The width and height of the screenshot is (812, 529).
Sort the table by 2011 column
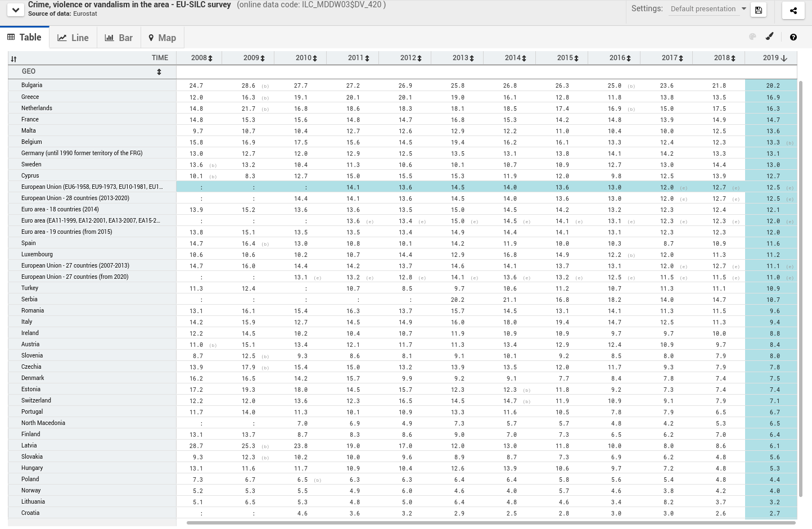click(x=367, y=58)
